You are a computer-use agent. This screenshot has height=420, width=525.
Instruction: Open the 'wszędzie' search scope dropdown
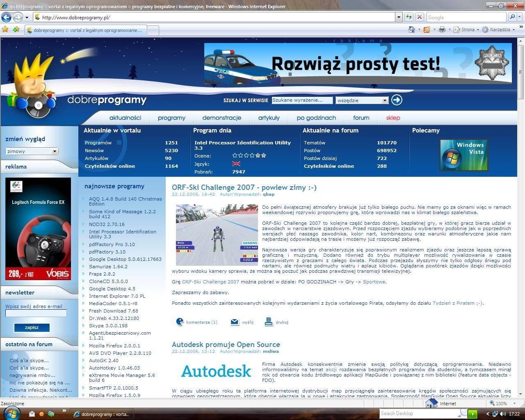point(384,100)
